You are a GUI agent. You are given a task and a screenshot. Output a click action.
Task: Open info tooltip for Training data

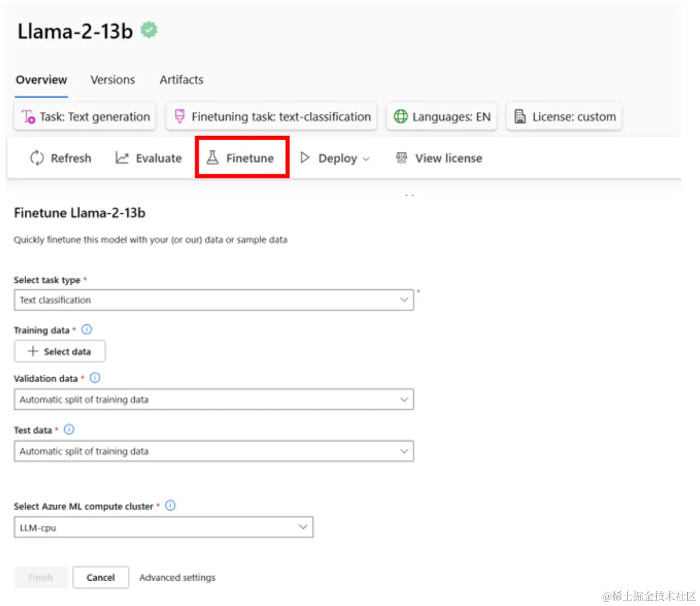pos(87,330)
